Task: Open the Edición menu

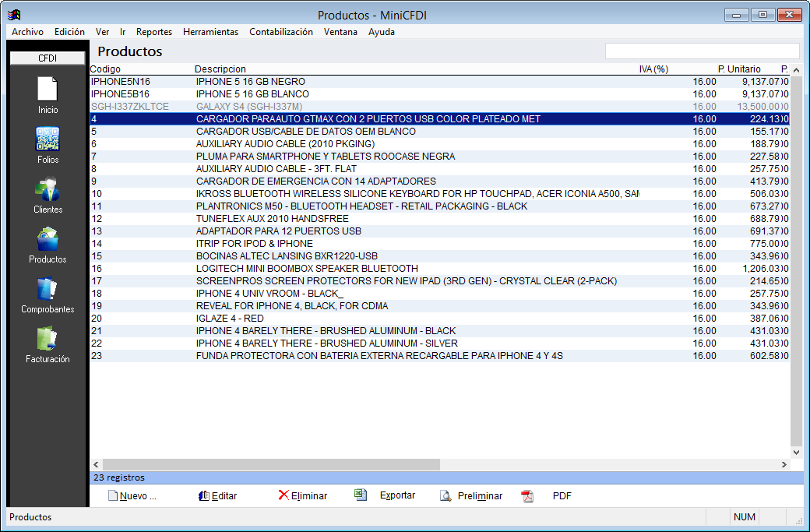Action: tap(70, 31)
